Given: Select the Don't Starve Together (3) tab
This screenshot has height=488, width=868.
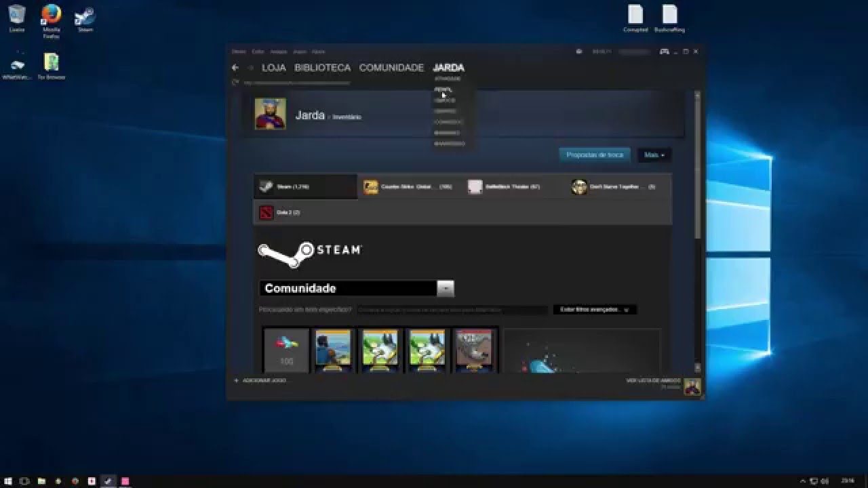Looking at the screenshot, I should (x=618, y=186).
